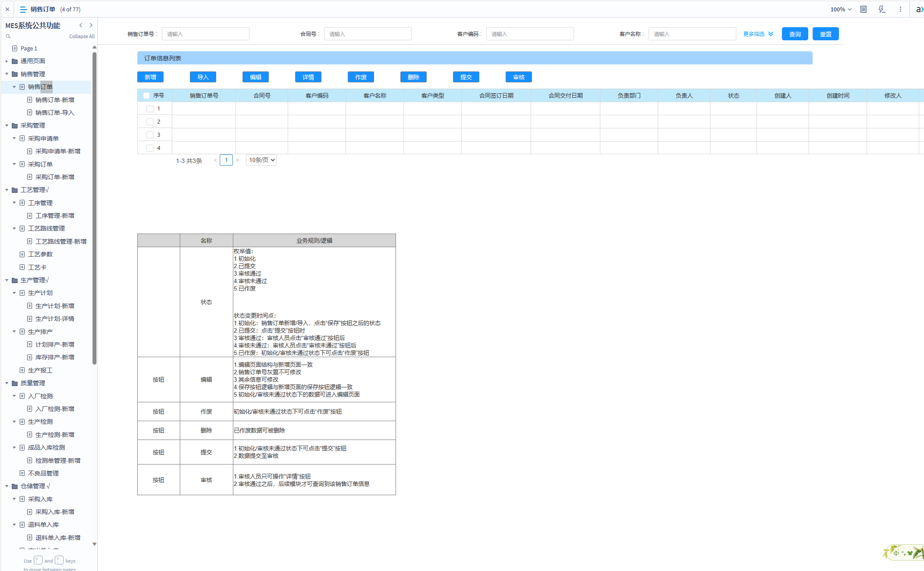Screen dimensions: 924x571
Task: Click the pagination next arrow
Action: [237, 160]
